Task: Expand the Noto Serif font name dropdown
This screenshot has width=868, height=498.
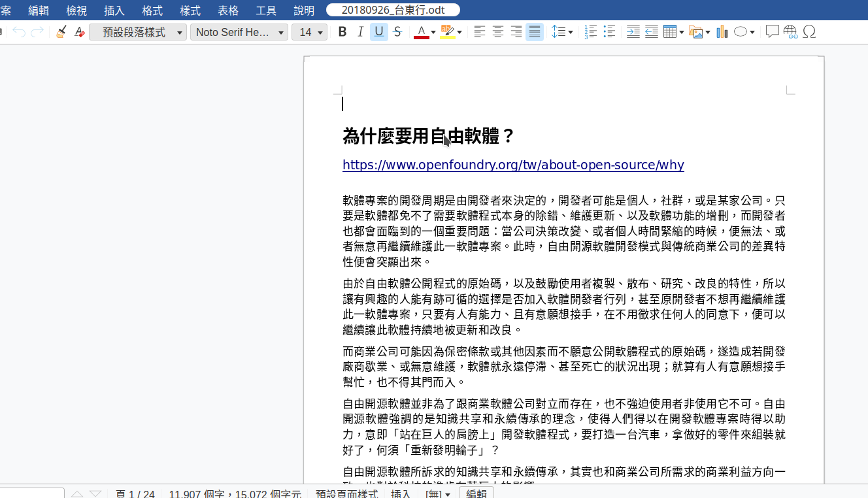Action: pyautogui.click(x=281, y=33)
